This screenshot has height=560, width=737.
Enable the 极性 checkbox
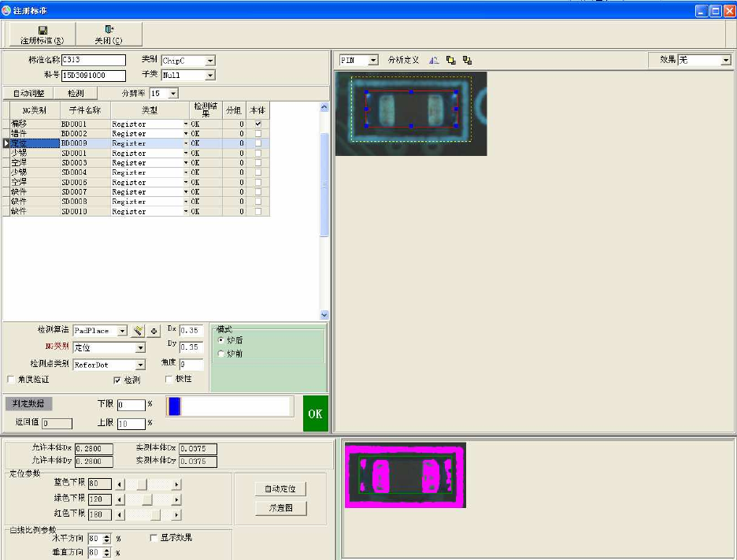[169, 379]
